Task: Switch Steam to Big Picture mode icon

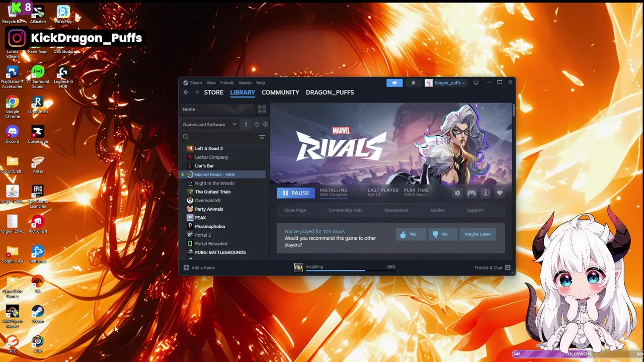Action: coord(476,82)
